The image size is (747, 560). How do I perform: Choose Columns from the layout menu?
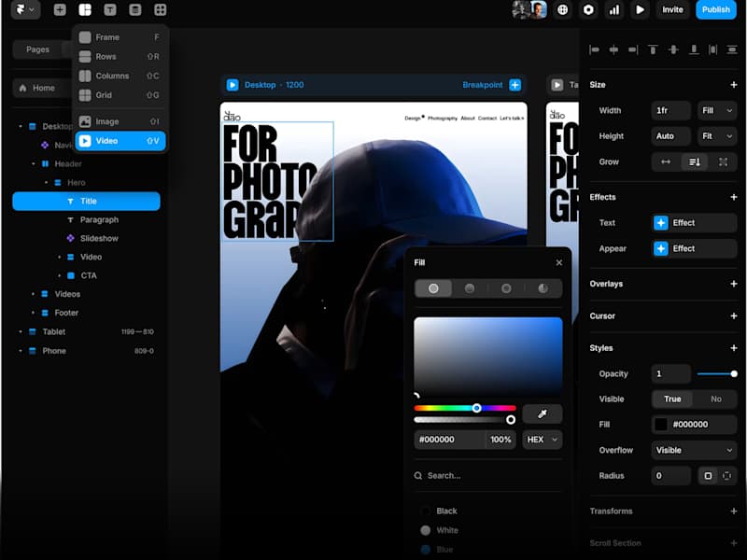point(120,76)
